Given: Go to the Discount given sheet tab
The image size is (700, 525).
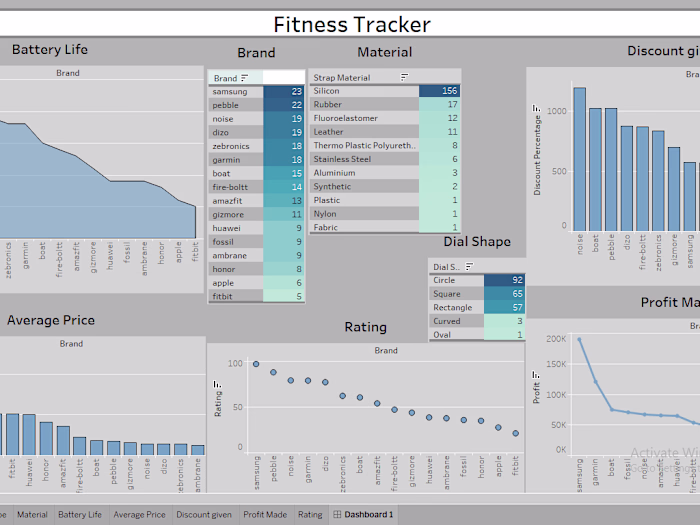Looking at the screenshot, I should [x=204, y=514].
